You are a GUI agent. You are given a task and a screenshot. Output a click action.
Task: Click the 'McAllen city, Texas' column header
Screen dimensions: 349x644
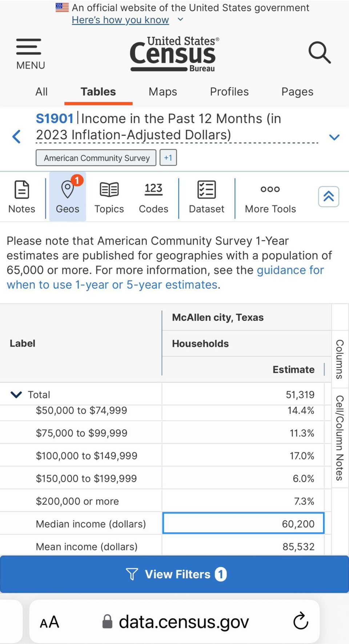(218, 317)
